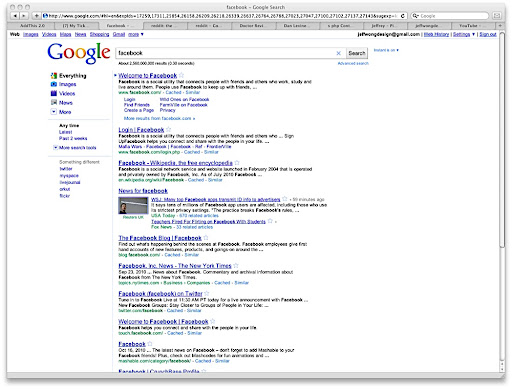Screen dimensions: 512x389
Task: Select the News filter icon in sidebar
Action: (x=54, y=102)
